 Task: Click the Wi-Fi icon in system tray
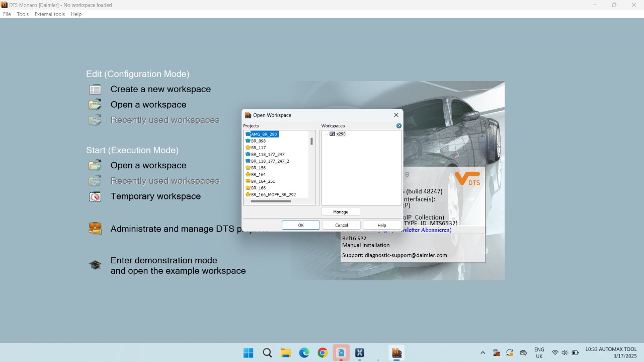[x=555, y=353]
